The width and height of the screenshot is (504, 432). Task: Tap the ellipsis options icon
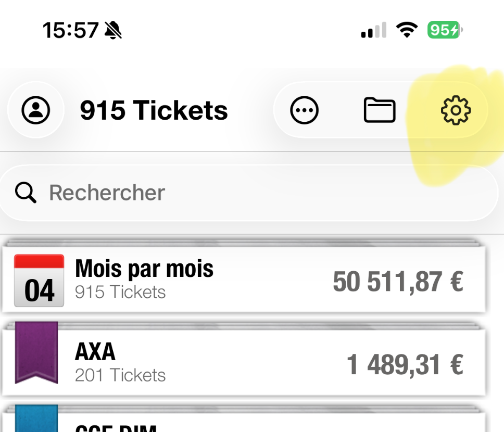(305, 110)
